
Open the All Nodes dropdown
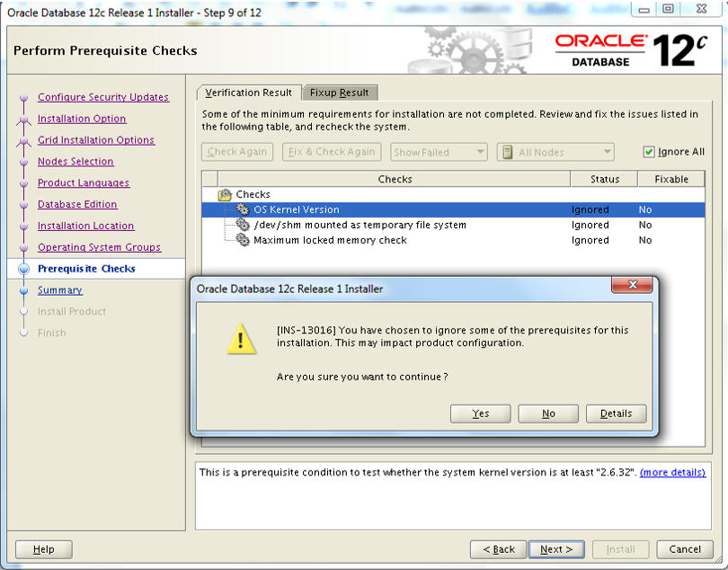click(555, 152)
